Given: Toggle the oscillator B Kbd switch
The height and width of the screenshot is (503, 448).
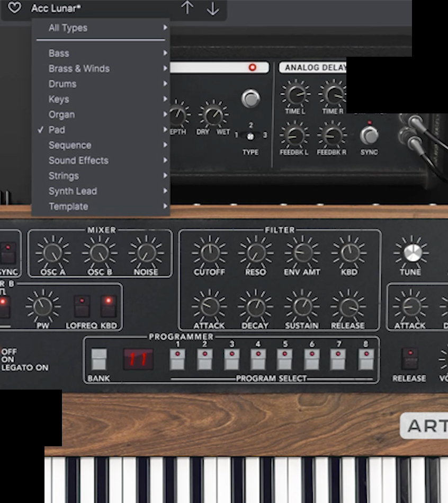Looking at the screenshot, I should click(x=109, y=307).
